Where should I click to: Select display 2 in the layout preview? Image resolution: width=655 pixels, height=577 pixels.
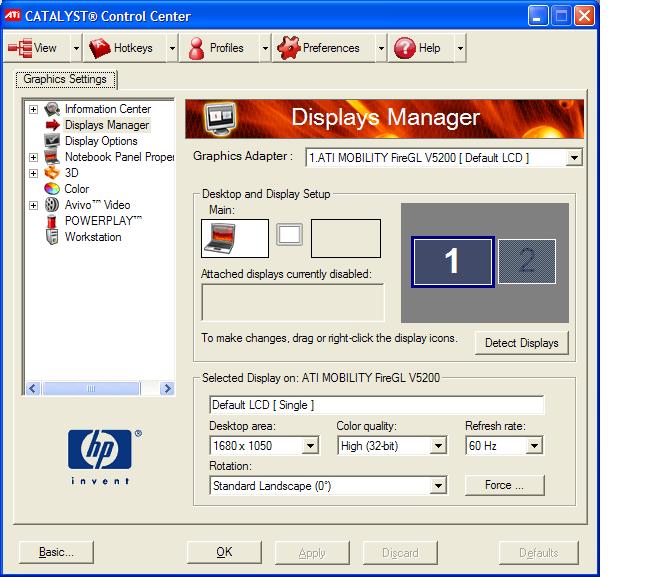tap(527, 261)
